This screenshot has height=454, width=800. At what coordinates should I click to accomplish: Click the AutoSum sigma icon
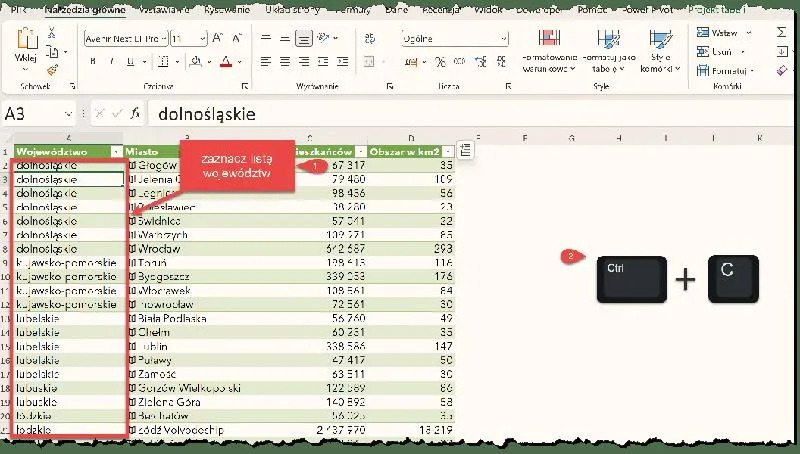[x=781, y=33]
